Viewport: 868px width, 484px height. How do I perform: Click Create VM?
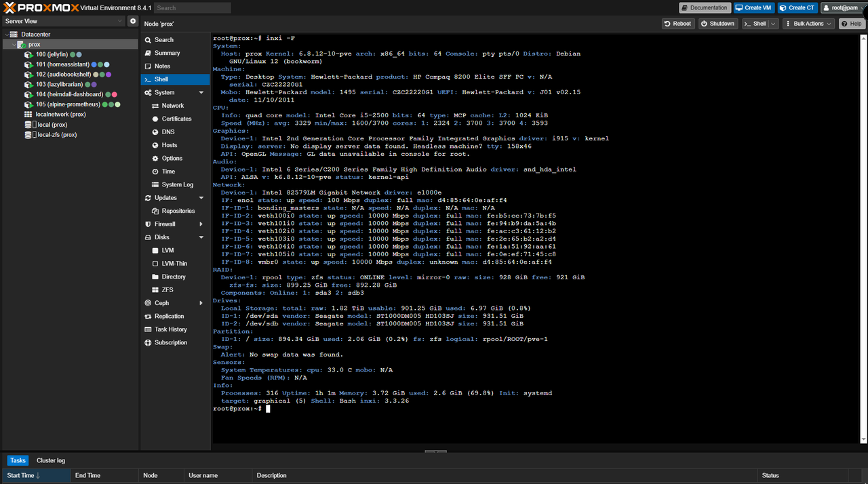(753, 7)
